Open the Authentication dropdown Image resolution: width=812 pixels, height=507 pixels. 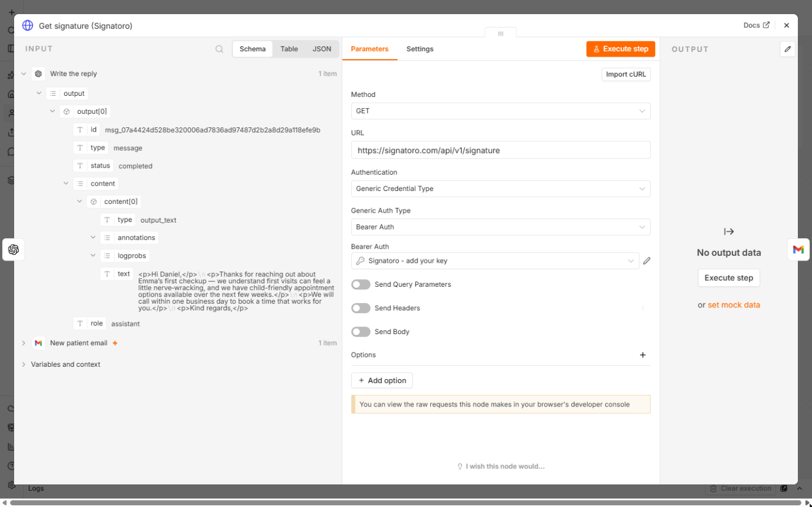point(500,189)
